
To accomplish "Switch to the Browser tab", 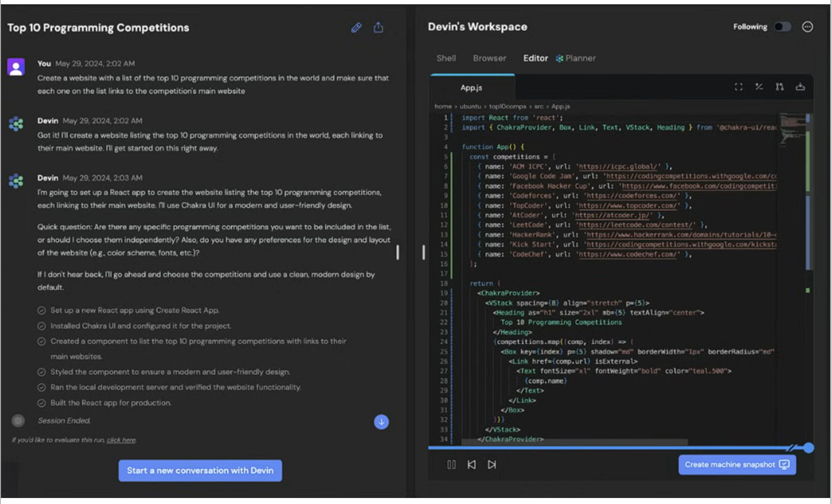I will 489,58.
